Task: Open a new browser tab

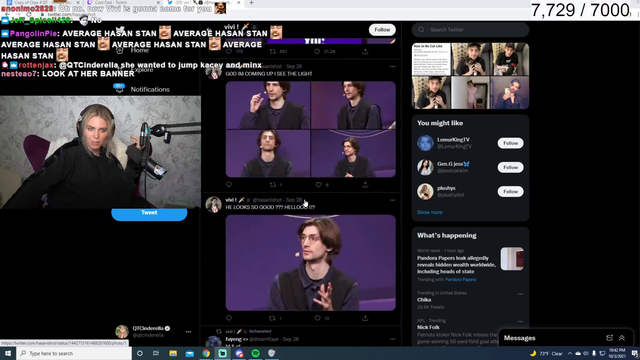Action: pyautogui.click(x=251, y=3)
